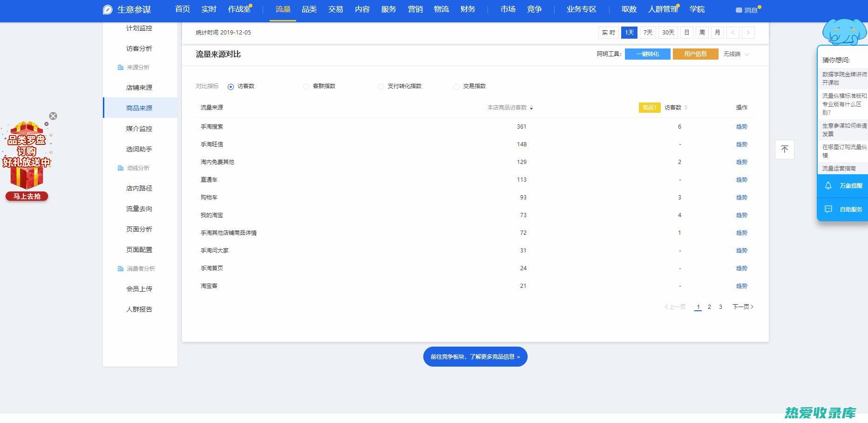The image size is (868, 423).
Task: Click the 用户信息 button
Action: pos(695,54)
